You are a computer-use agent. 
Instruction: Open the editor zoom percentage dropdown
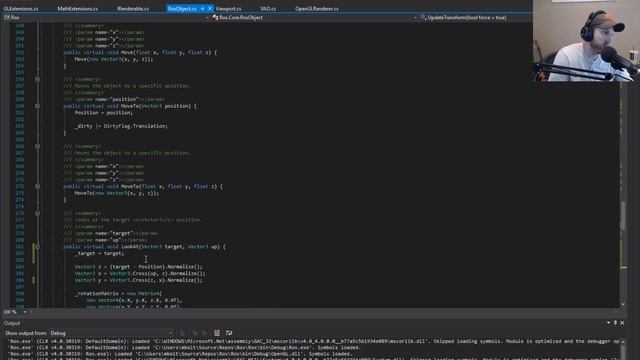15,312
